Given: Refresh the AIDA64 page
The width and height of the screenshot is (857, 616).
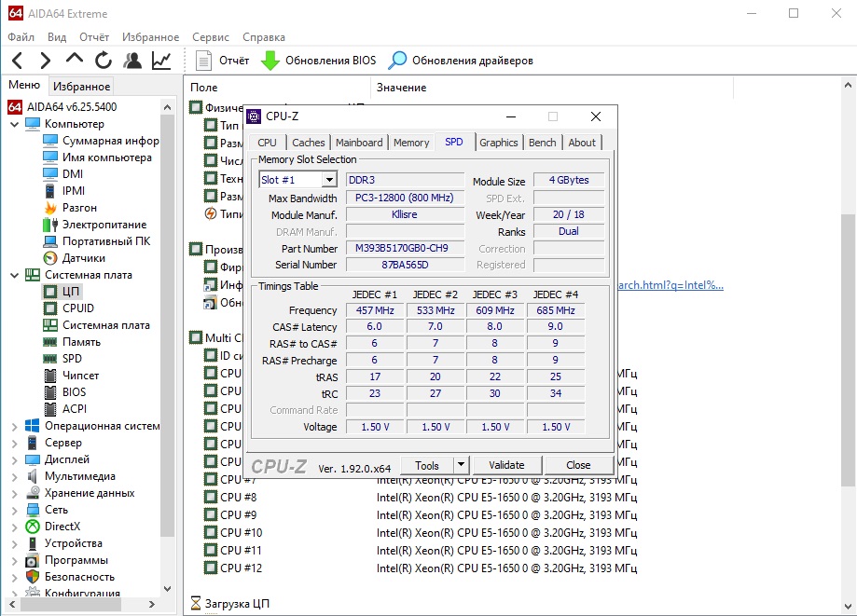Looking at the screenshot, I should click(x=104, y=60).
